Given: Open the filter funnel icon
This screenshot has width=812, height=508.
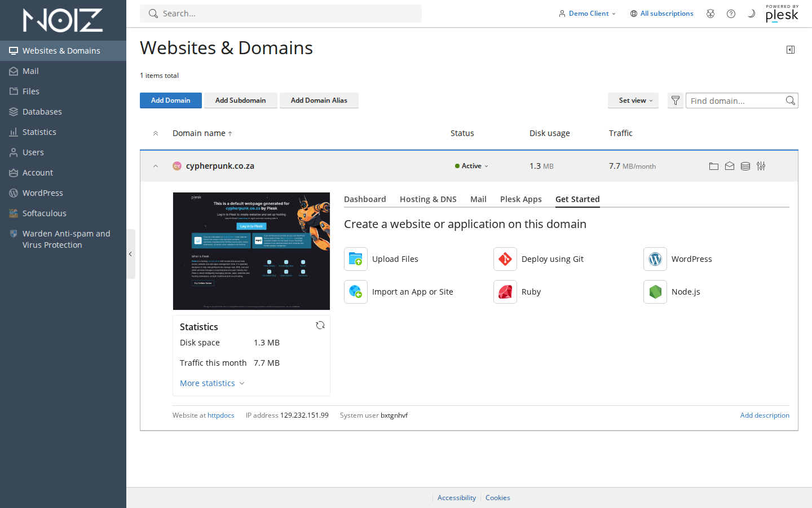Looking at the screenshot, I should click(676, 100).
